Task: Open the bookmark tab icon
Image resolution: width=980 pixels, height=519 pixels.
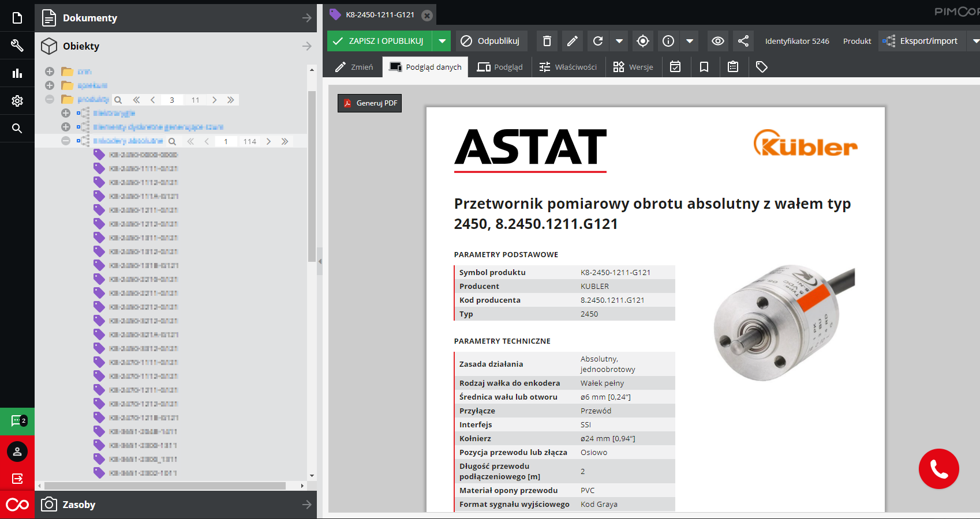Action: tap(704, 67)
